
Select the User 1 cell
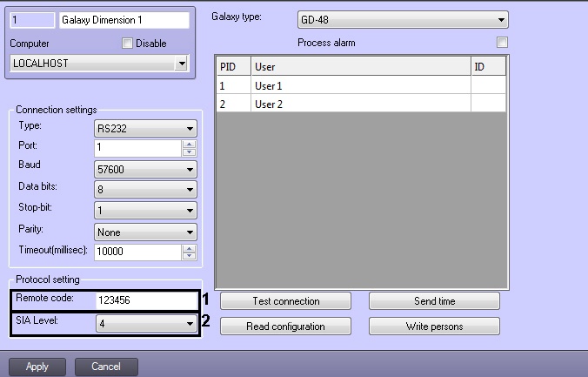pos(361,85)
